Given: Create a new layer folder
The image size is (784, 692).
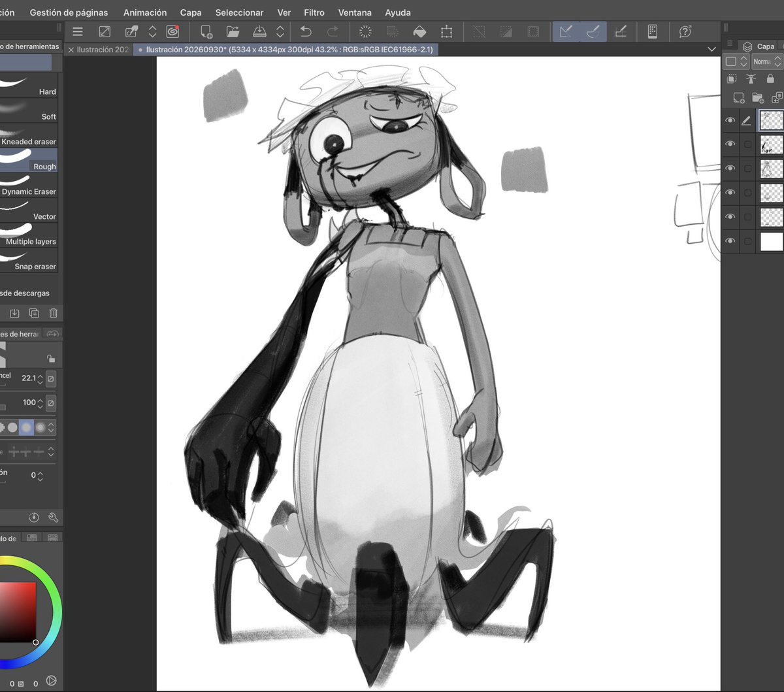Looking at the screenshot, I should click(758, 98).
